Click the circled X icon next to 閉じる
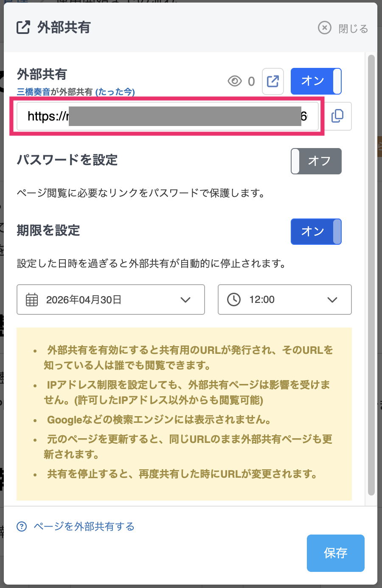The image size is (382, 588). click(325, 28)
